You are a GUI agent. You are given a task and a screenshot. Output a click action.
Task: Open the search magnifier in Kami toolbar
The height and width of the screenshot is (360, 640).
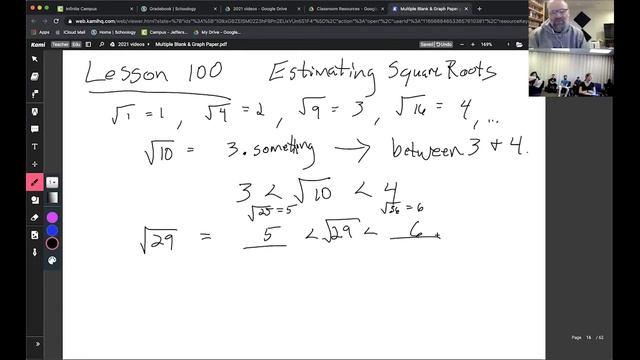[101, 44]
